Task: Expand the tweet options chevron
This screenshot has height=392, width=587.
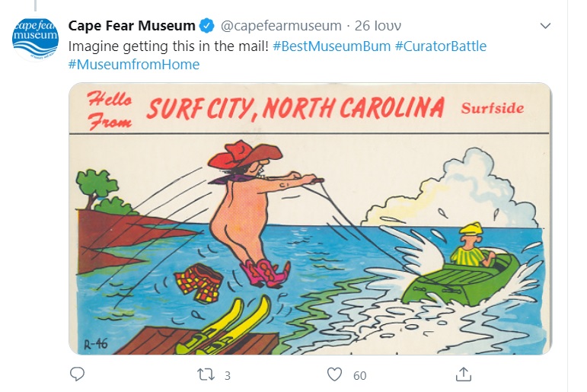Action: click(545, 26)
